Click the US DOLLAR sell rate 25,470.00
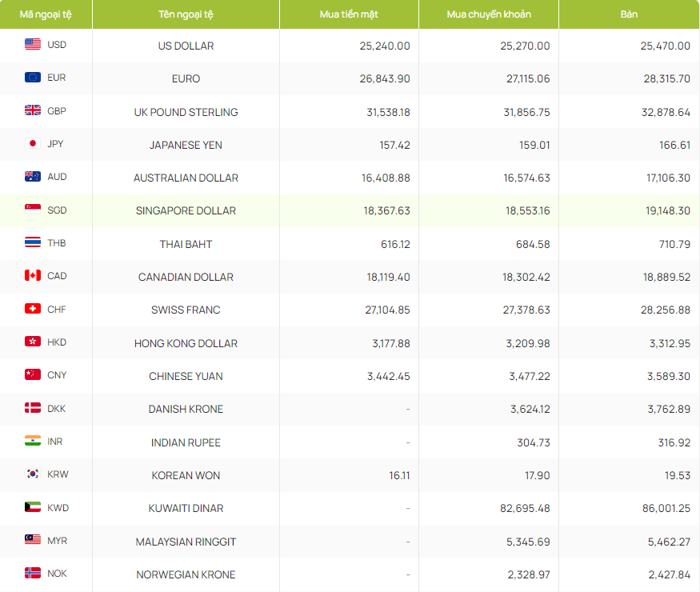 (x=665, y=46)
